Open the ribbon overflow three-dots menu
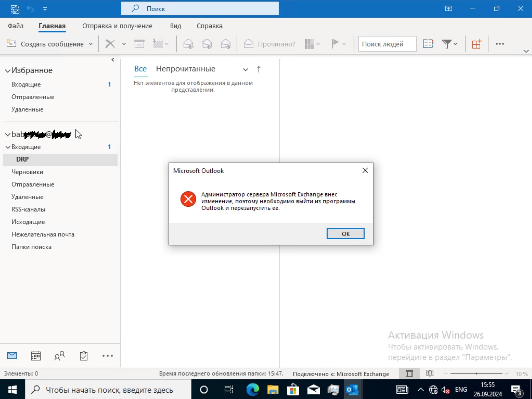Image resolution: width=532 pixels, height=399 pixels. pos(499,44)
